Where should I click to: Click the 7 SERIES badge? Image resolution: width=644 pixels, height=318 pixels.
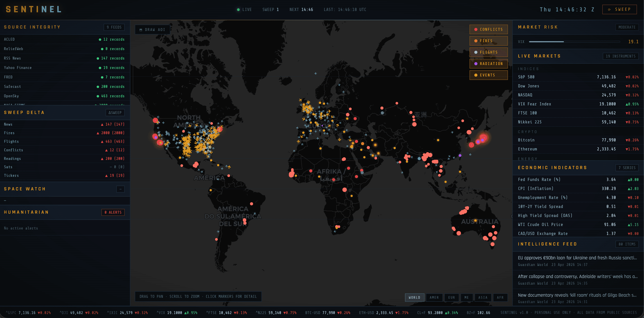point(627,168)
